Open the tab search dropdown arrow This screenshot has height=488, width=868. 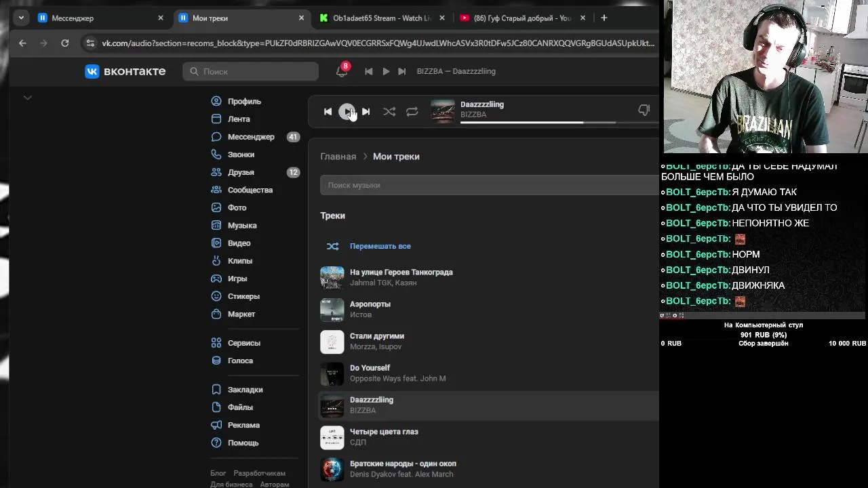[21, 18]
